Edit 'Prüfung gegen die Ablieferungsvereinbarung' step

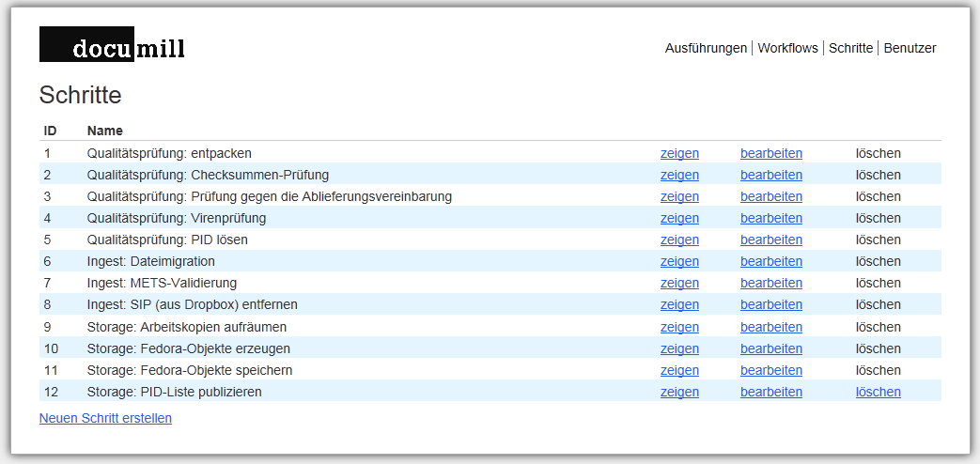click(x=770, y=196)
